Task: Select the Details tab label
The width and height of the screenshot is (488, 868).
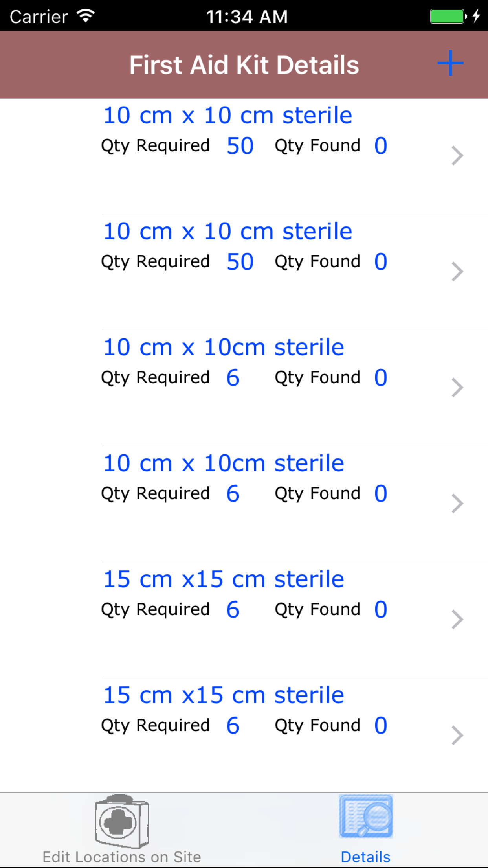Action: [x=366, y=857]
